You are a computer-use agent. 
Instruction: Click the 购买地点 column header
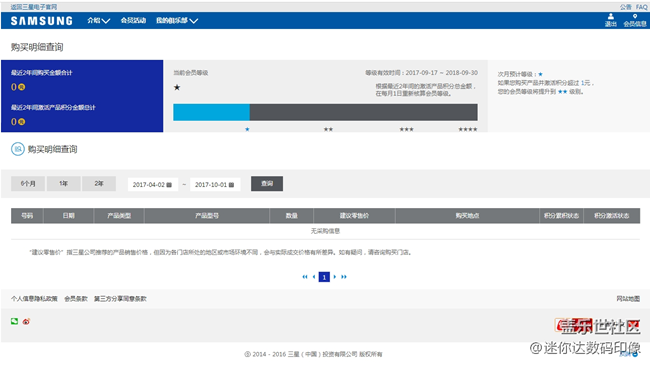pos(467,216)
